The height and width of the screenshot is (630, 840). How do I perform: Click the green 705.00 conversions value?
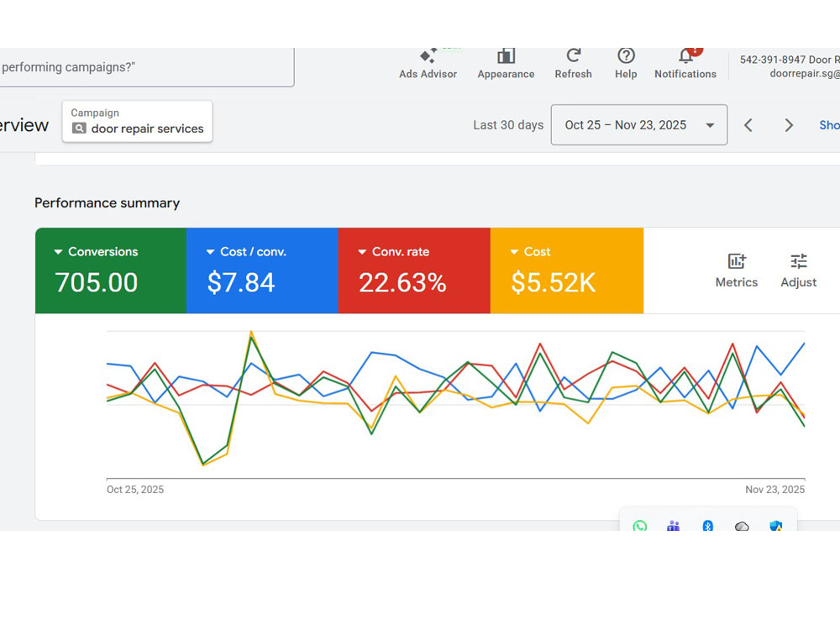click(97, 282)
